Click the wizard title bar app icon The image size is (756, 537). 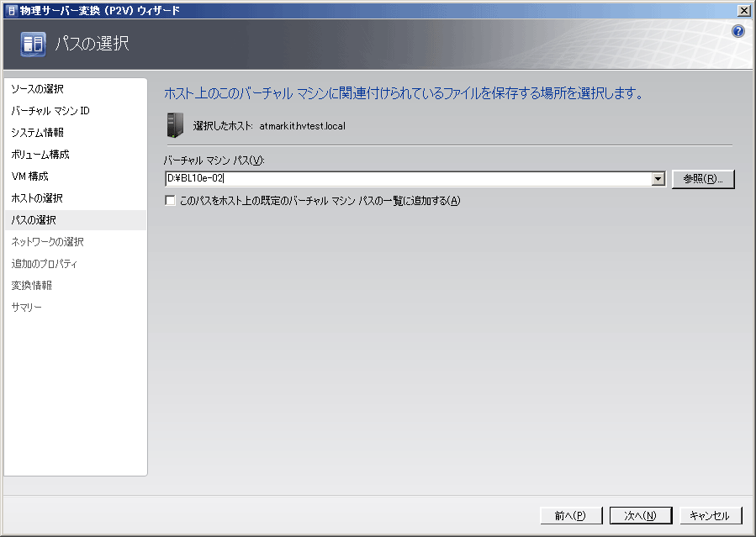tap(12, 10)
